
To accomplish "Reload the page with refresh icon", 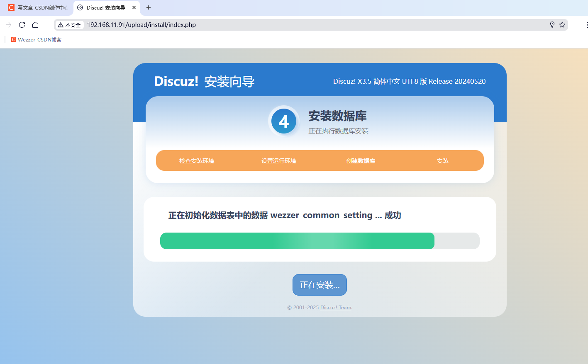I will point(22,25).
